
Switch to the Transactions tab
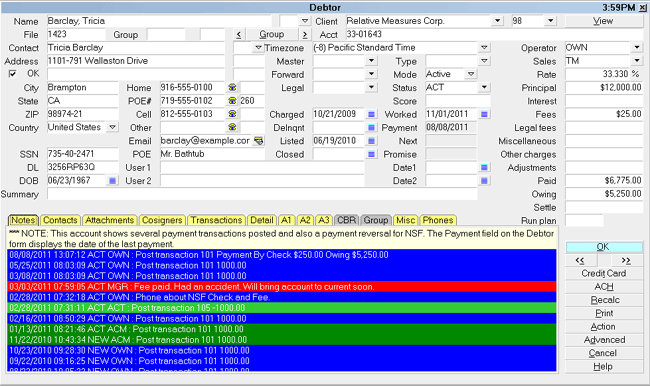216,220
